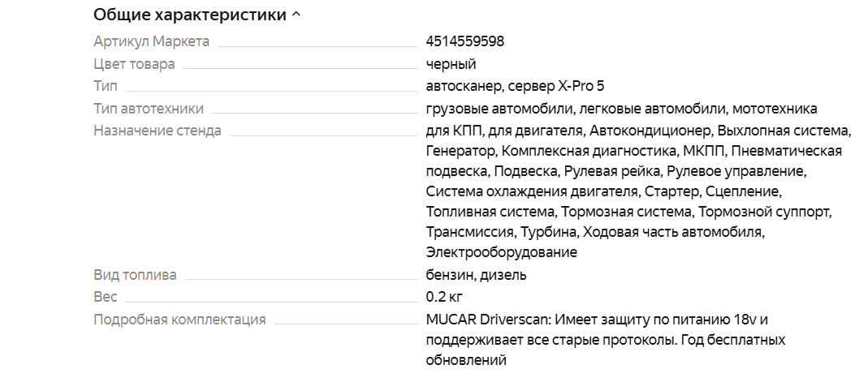Select the Тип specification label
Screen dimensions: 868x382
(x=106, y=86)
